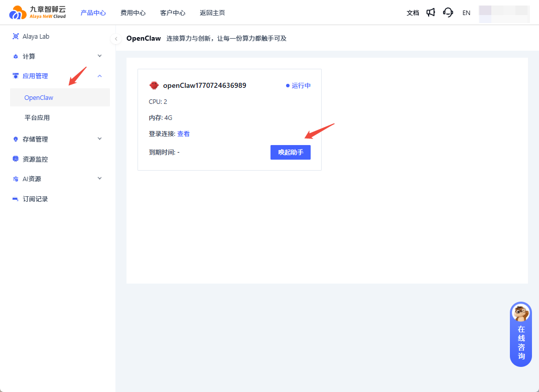Expand the 计算 sidebar section
The height and width of the screenshot is (392, 539).
(x=99, y=56)
